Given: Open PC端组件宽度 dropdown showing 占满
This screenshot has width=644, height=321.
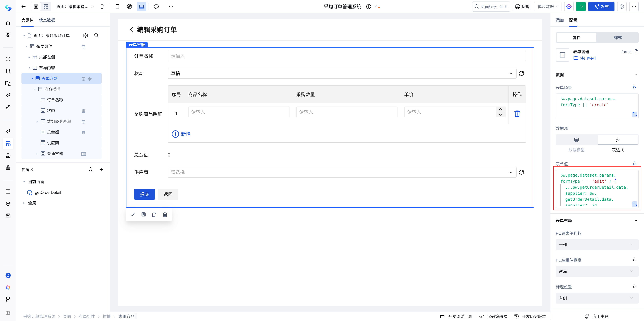Looking at the screenshot, I should [597, 271].
